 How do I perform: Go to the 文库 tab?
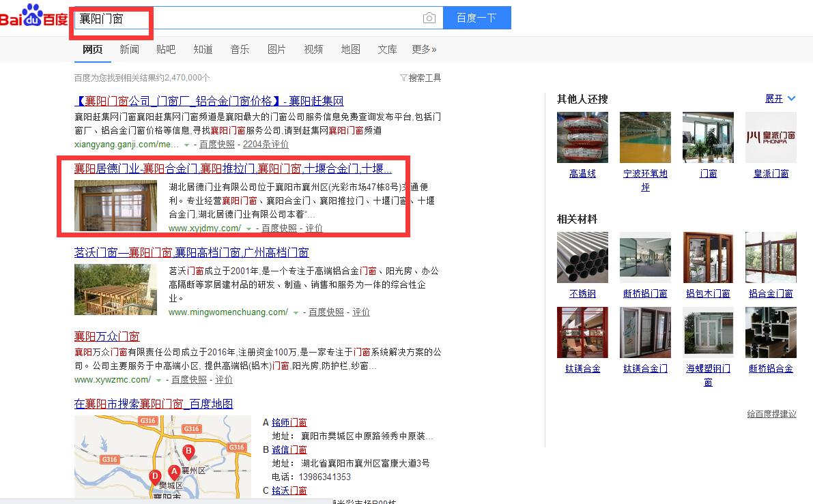click(387, 49)
